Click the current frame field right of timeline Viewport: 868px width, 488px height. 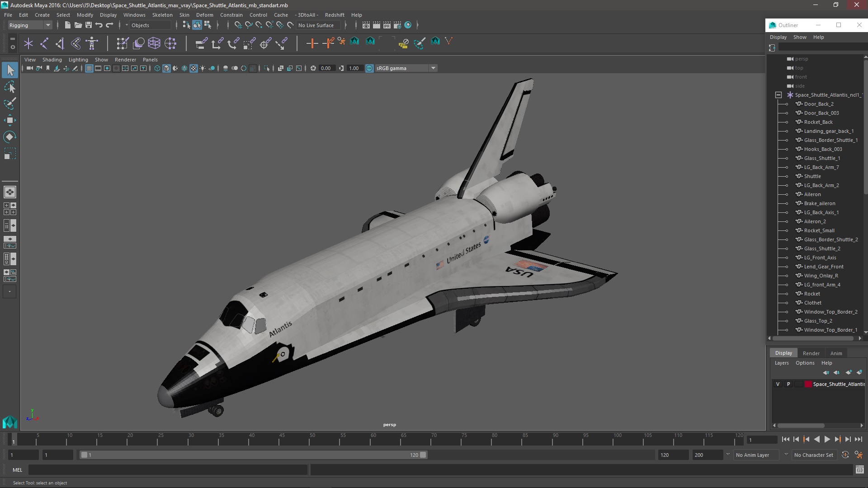[762, 440]
